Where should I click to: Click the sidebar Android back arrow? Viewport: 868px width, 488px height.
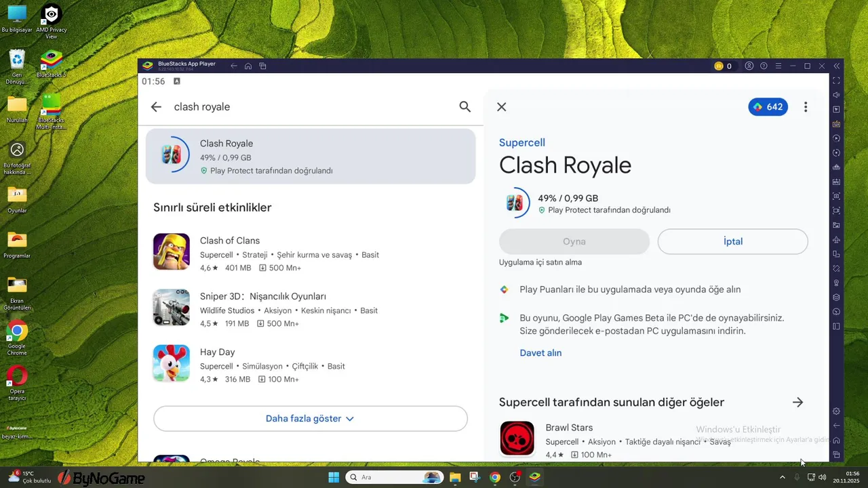(x=836, y=426)
